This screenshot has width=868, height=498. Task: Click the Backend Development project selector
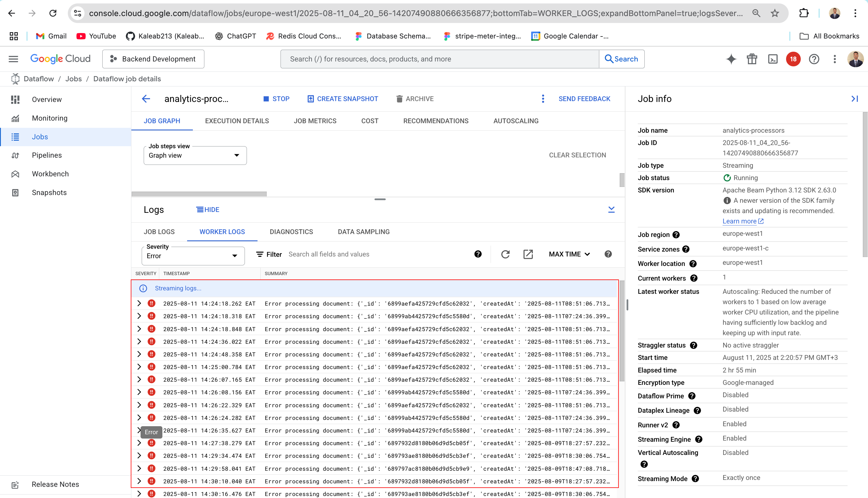coord(153,59)
